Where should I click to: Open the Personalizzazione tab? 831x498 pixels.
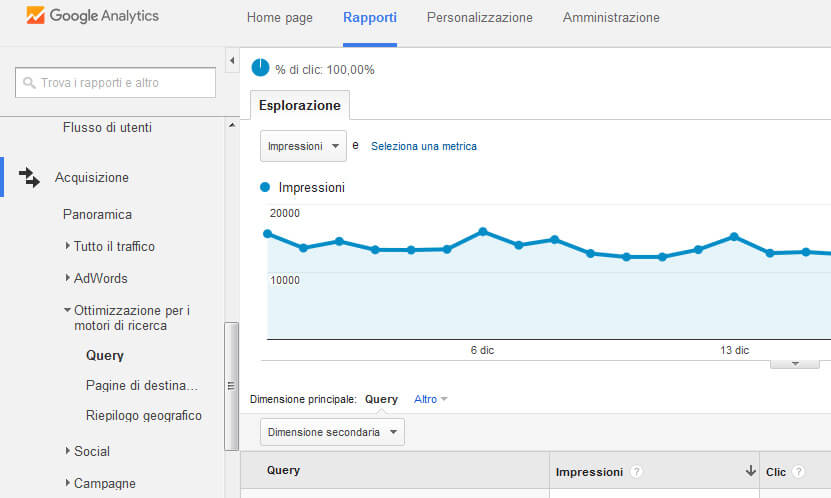click(480, 17)
